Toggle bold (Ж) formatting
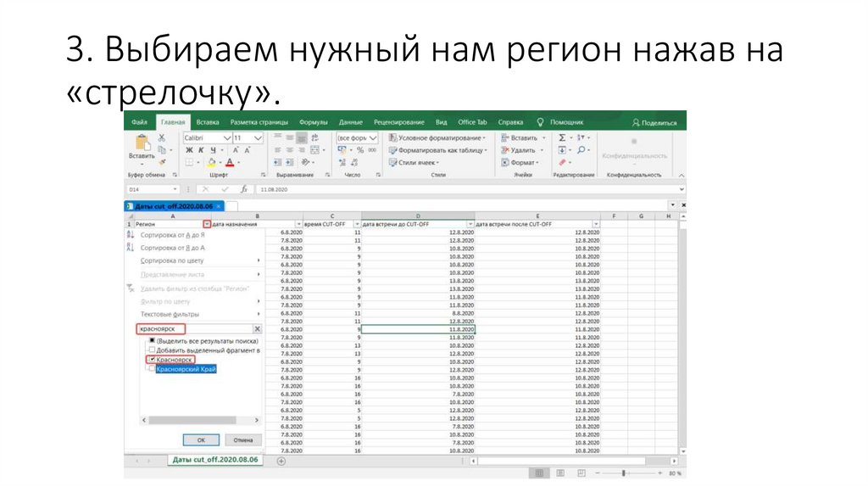868x487 pixels. pos(189,150)
